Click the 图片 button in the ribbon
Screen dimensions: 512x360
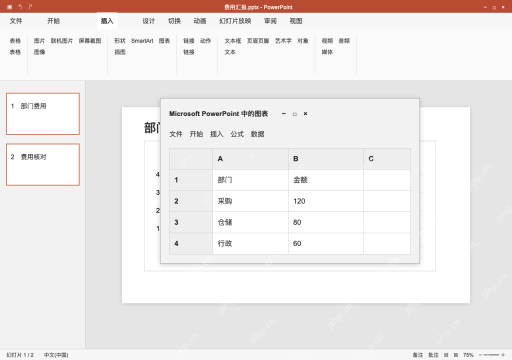[39, 41]
